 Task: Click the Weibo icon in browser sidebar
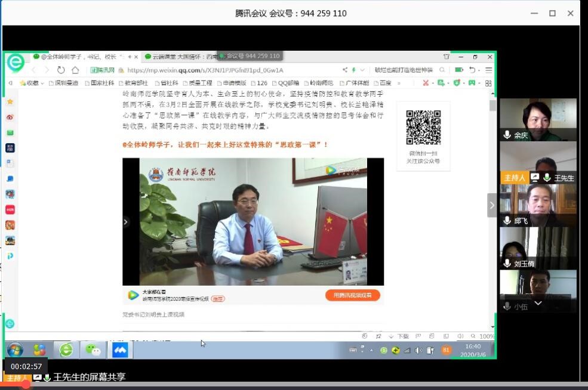(x=10, y=117)
